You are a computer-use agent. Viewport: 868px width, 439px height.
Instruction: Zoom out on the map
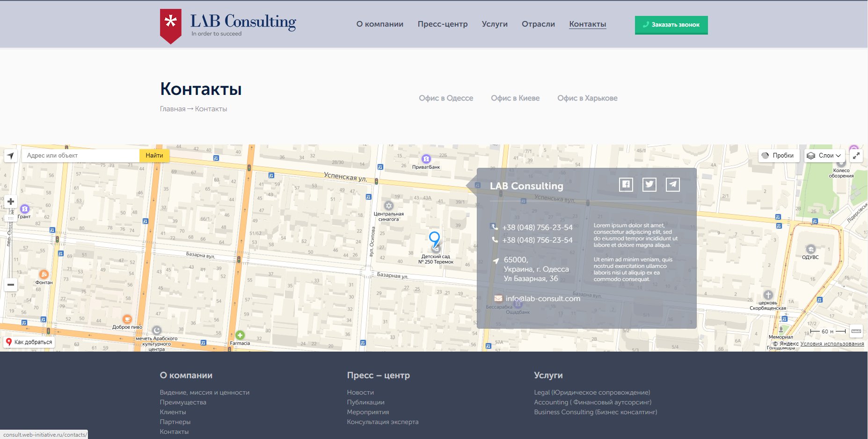pyautogui.click(x=11, y=284)
